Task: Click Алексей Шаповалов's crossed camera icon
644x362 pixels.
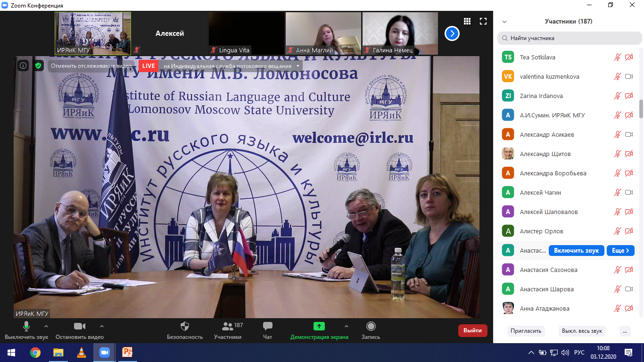Action: point(628,212)
